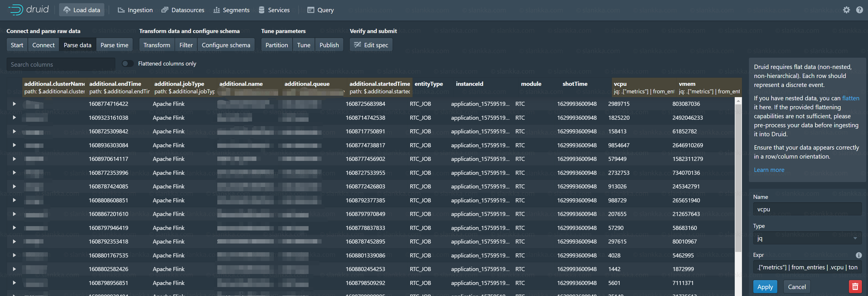Go to Filter step
This screenshot has width=868, height=296.
[x=186, y=45]
